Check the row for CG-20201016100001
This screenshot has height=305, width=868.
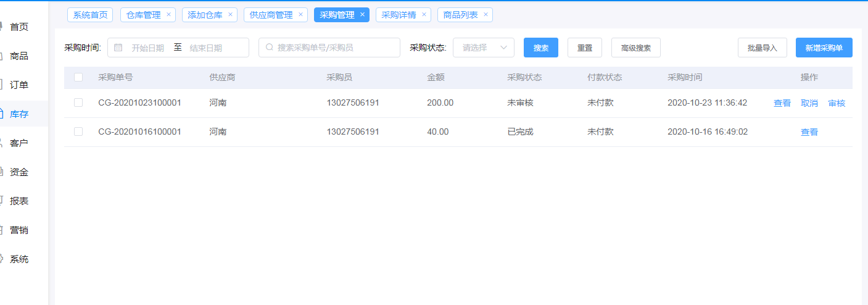[x=78, y=132]
